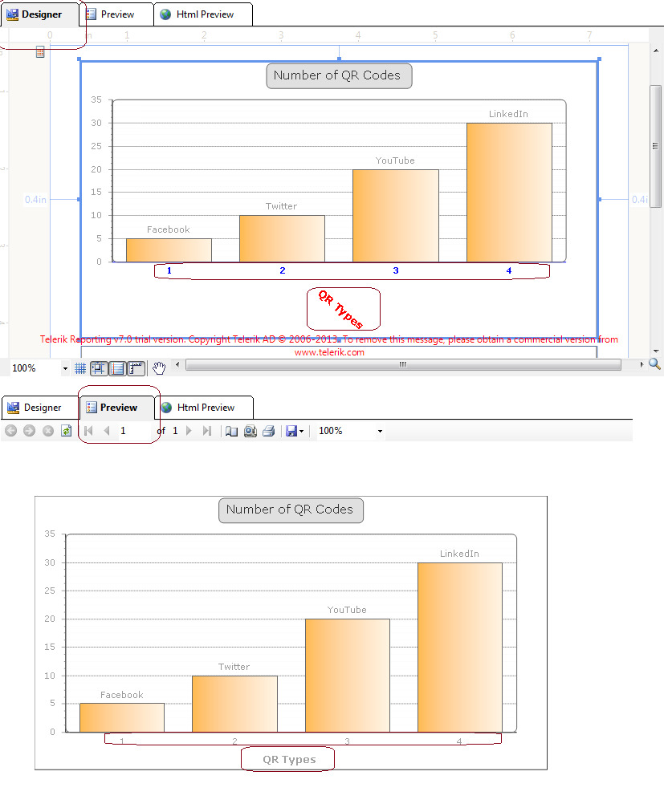664x812 pixels.
Task: Toggle the document map icon
Action: click(231, 431)
